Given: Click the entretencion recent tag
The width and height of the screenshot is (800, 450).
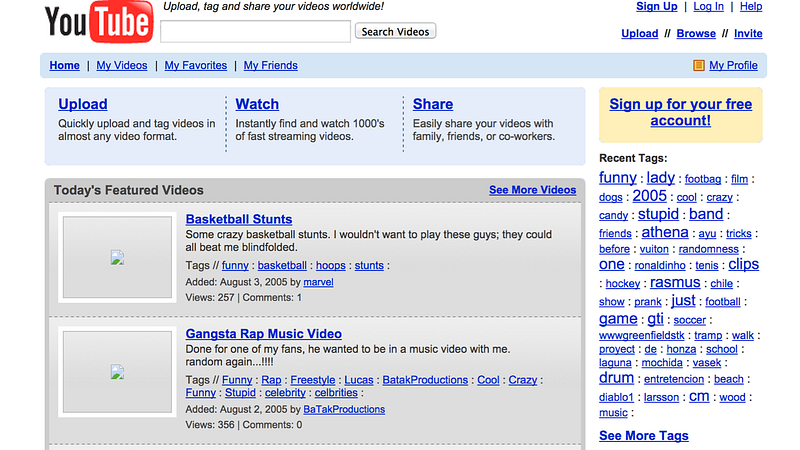Looking at the screenshot, I should point(674,380).
